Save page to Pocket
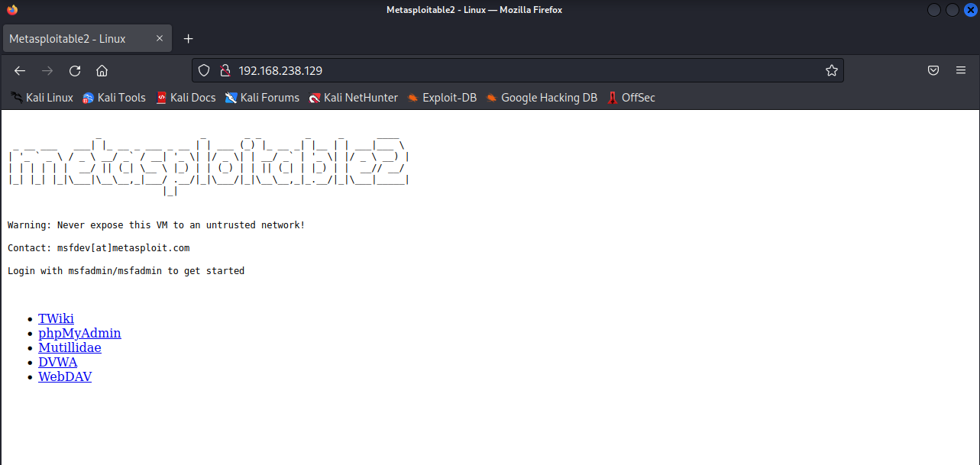Image resolution: width=980 pixels, height=465 pixels. click(933, 70)
